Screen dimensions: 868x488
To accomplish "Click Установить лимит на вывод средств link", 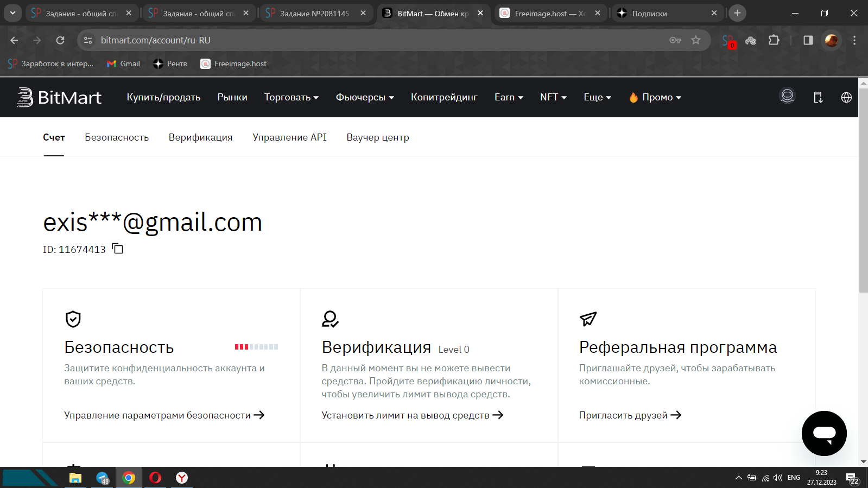I will click(413, 415).
